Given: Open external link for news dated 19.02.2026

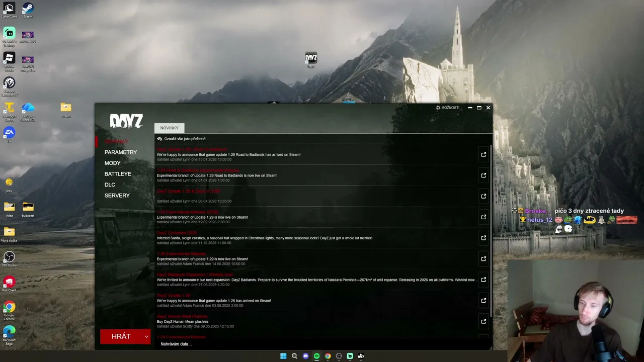Looking at the screenshot, I should 484,217.
